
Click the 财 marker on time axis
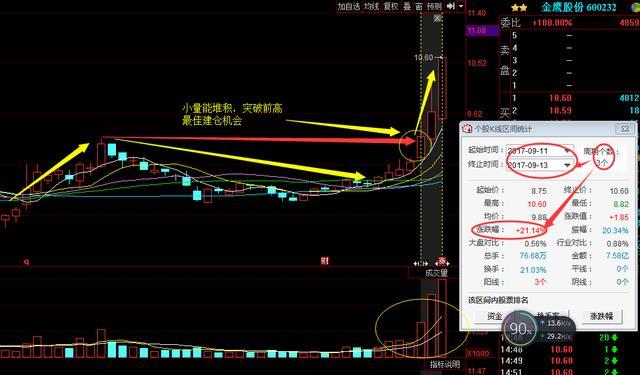coord(324,260)
